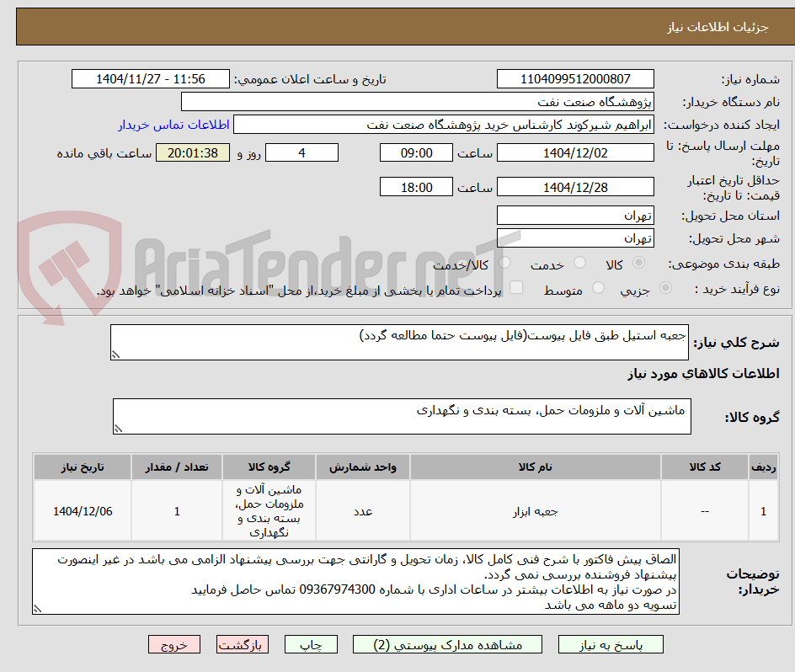This screenshot has height=672, width=795.
Task: Click the remaining time counter 20:01:38
Action: pos(193,152)
